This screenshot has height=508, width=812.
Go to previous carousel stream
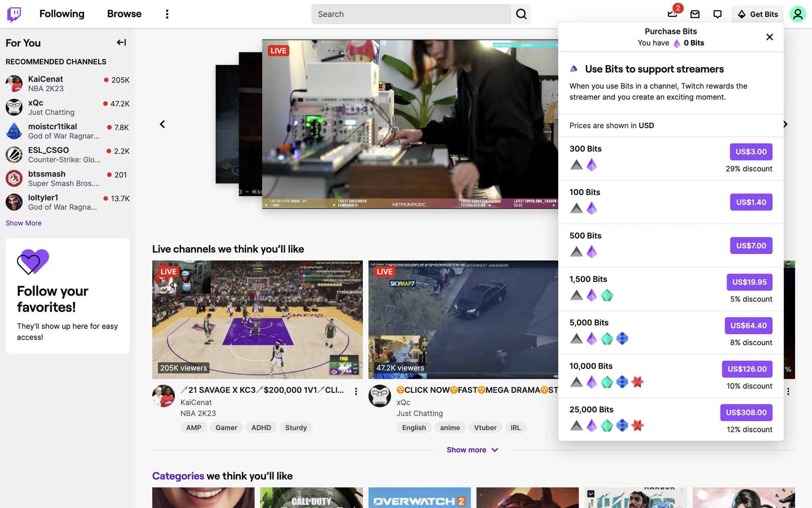pyautogui.click(x=162, y=124)
